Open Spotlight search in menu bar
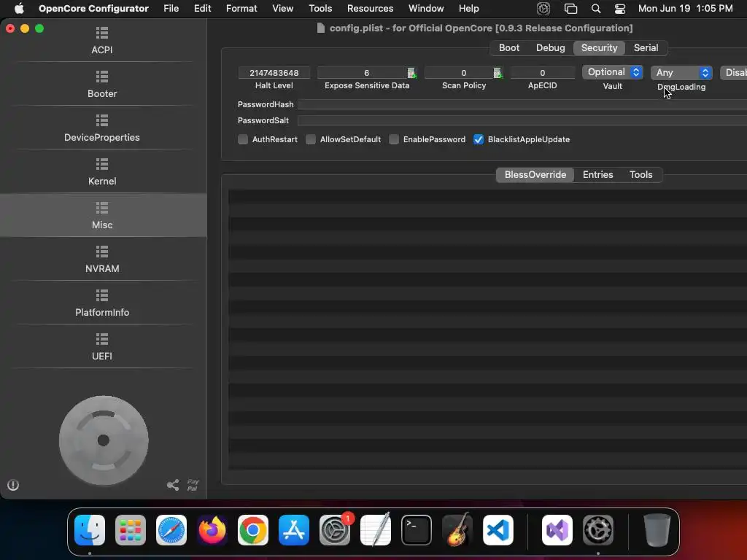This screenshot has width=747, height=560. pyautogui.click(x=595, y=9)
